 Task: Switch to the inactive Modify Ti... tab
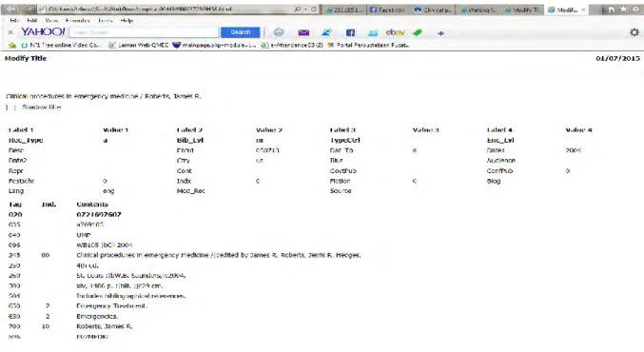click(521, 10)
